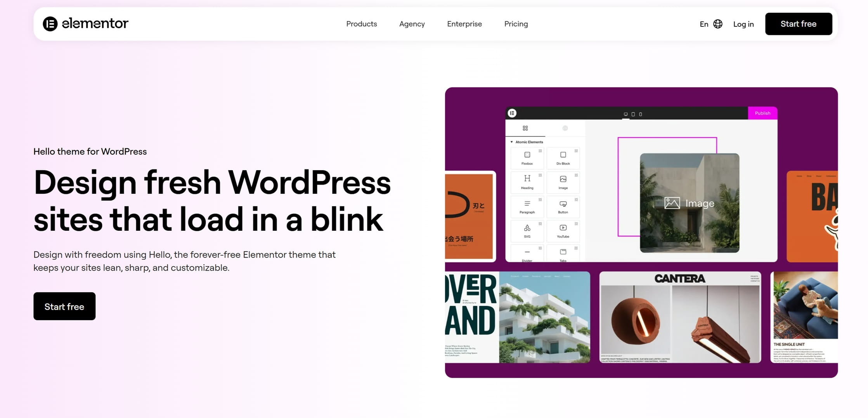Open the elements grid tab in editor panel
Viewport: 868px width, 418px height.
(x=525, y=128)
